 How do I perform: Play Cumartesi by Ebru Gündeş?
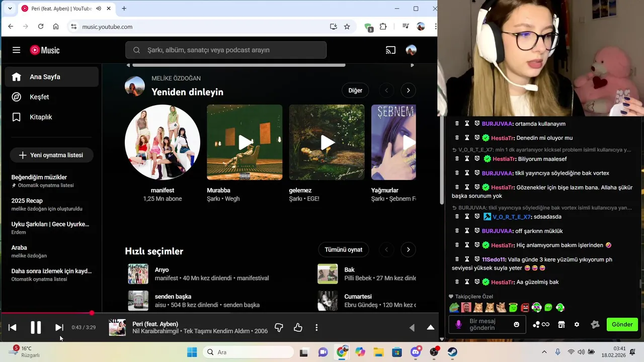pos(328,301)
